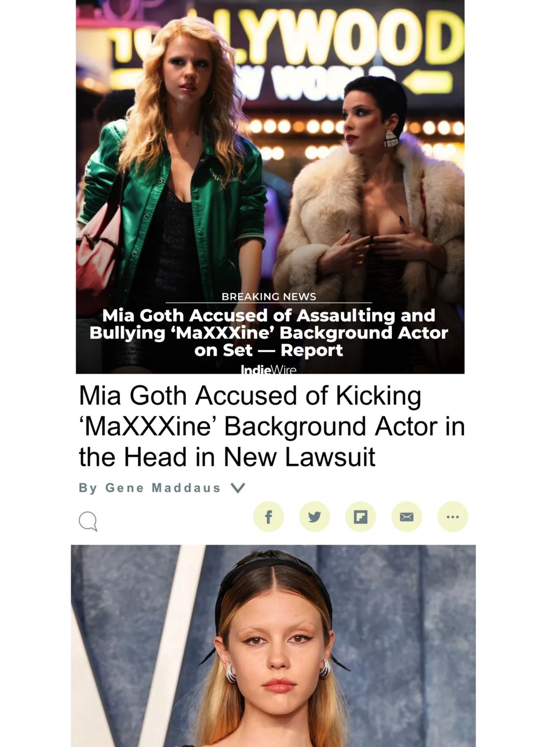Share the article on Twitter

(x=315, y=517)
